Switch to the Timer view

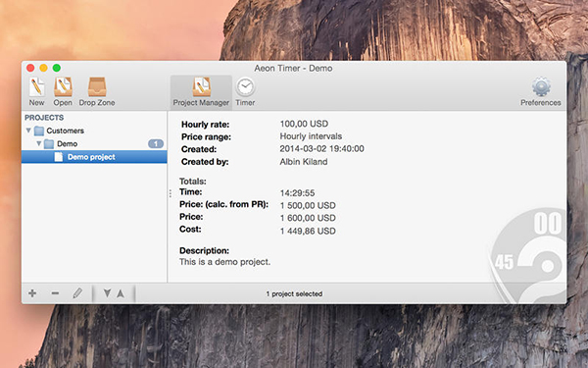(245, 92)
